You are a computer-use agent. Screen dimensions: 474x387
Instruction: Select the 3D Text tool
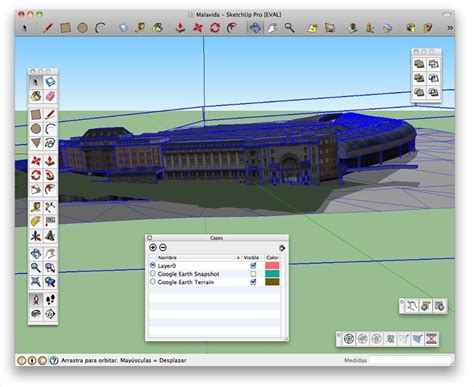click(x=50, y=236)
